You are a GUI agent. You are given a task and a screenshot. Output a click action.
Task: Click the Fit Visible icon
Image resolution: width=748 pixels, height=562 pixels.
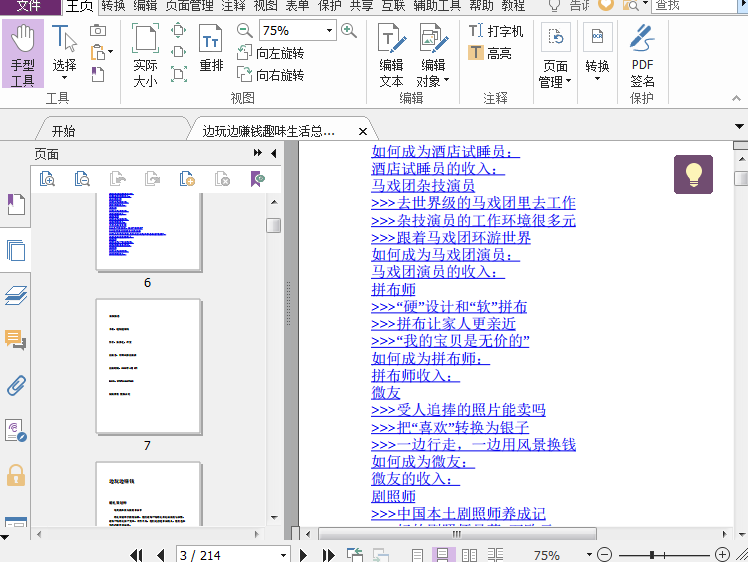coord(178,74)
